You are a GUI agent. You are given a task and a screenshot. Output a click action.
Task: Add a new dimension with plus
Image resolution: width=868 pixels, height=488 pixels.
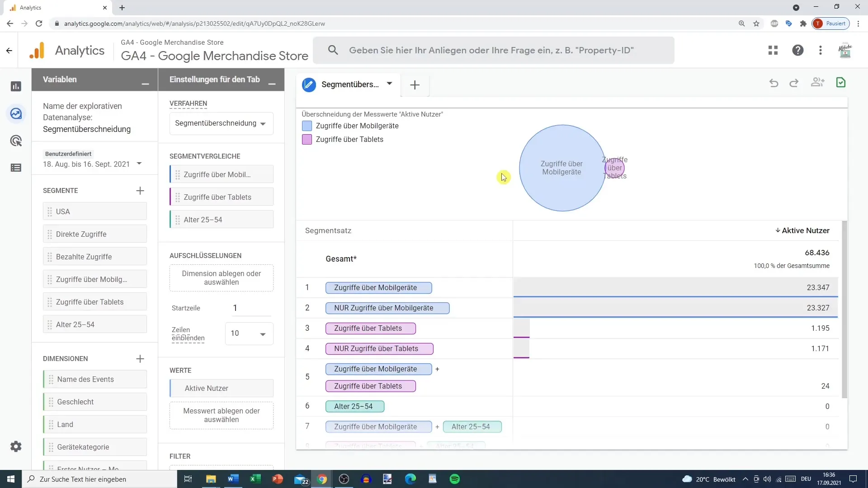(x=140, y=359)
